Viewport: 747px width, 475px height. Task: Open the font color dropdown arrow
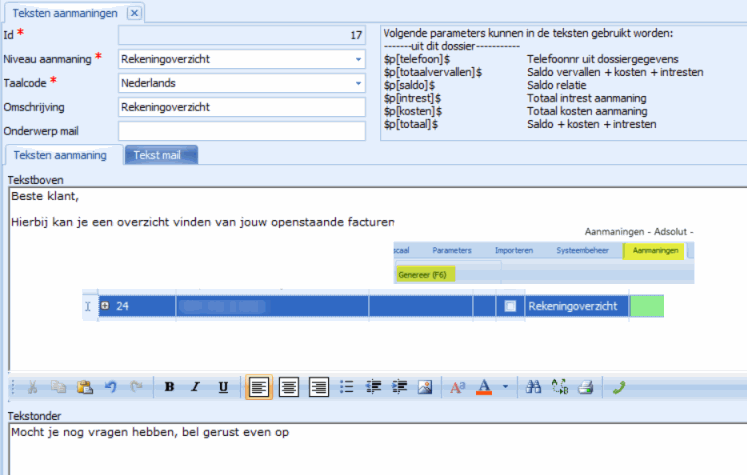tap(505, 387)
